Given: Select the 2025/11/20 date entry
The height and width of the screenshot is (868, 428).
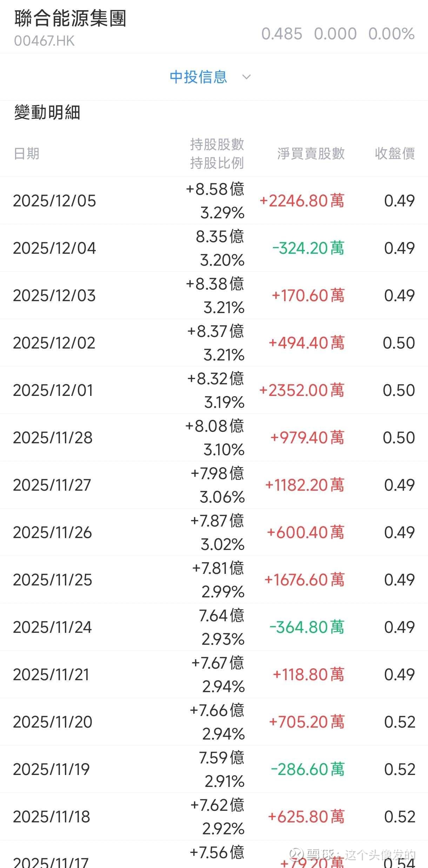Looking at the screenshot, I should pyautogui.click(x=53, y=722).
